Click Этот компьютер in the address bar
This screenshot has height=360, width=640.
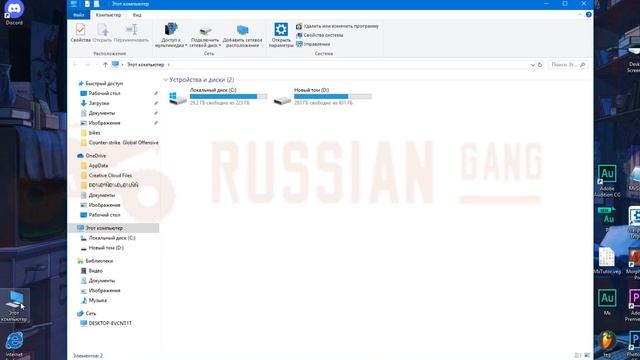pos(146,64)
